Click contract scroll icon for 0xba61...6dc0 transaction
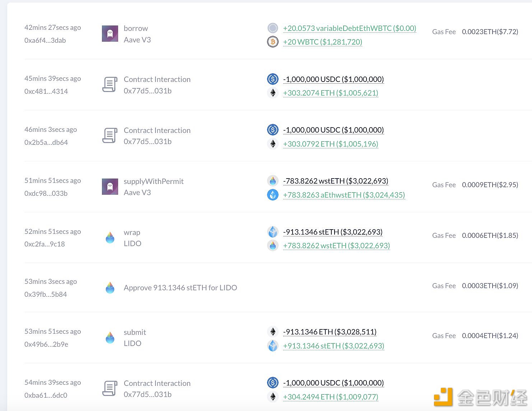The image size is (532, 411). [x=110, y=389]
